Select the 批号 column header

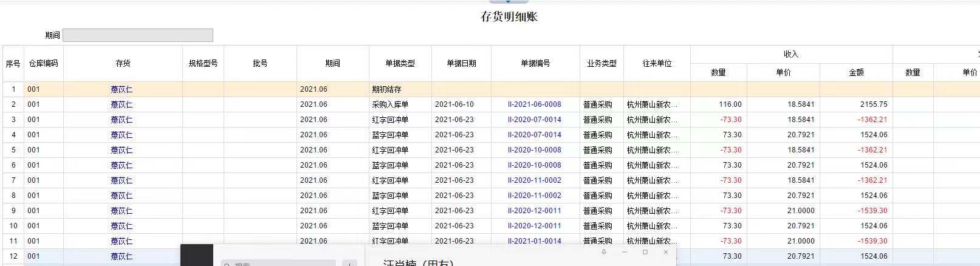pyautogui.click(x=260, y=63)
